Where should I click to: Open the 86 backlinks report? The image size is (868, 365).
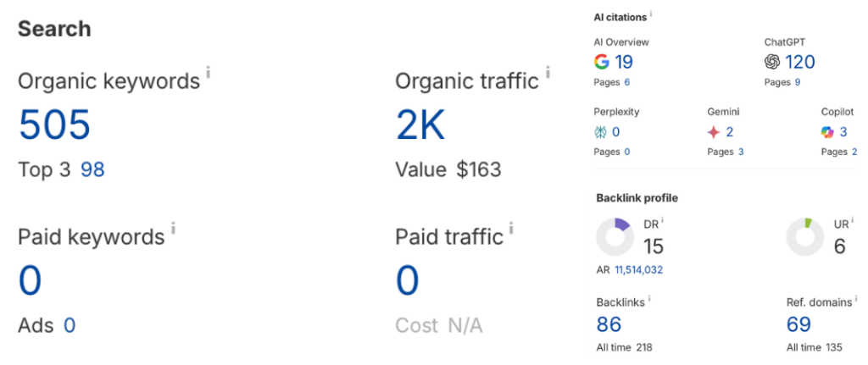click(609, 324)
